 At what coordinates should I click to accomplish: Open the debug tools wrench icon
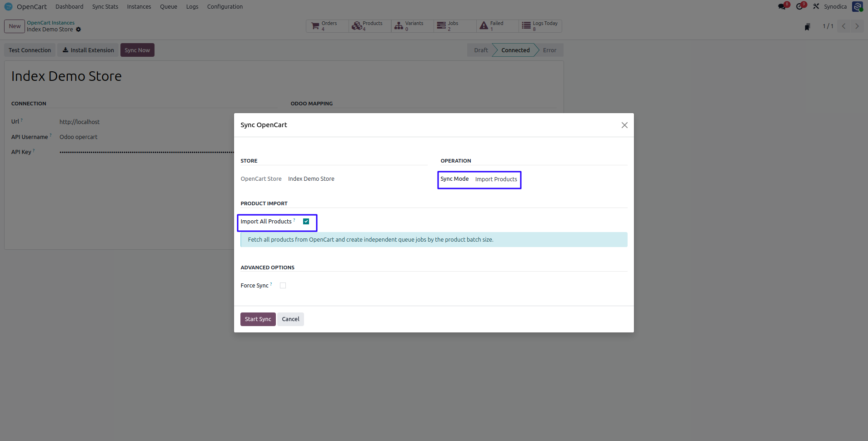click(x=816, y=6)
